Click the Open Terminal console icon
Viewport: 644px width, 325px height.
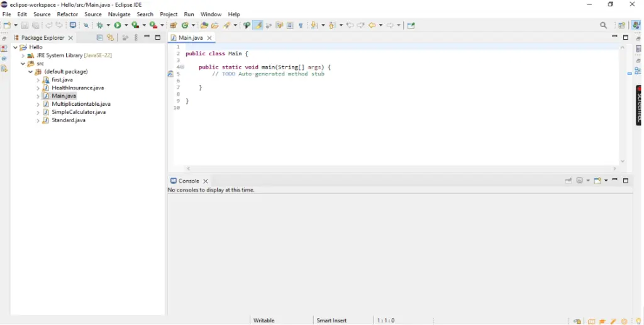(x=73, y=25)
